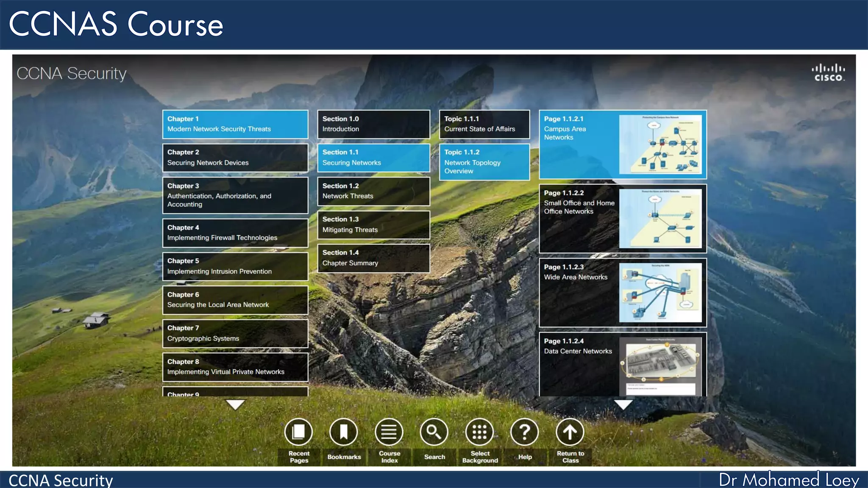The image size is (868, 488).
Task: Select Topic 1.1.1 Current State of Affairs
Action: (x=484, y=124)
